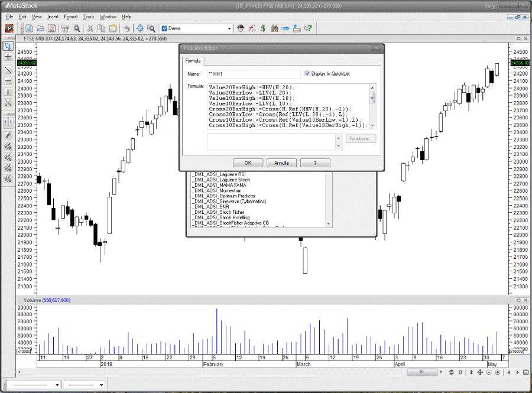Select the arrow pointer tool
Viewport: 532px width, 393px height.
[x=8, y=46]
